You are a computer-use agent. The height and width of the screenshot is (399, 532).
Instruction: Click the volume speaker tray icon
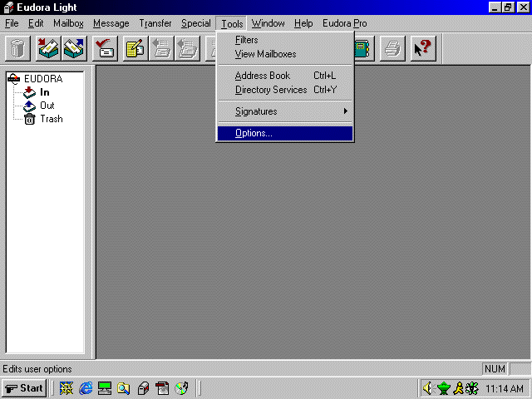coord(428,388)
